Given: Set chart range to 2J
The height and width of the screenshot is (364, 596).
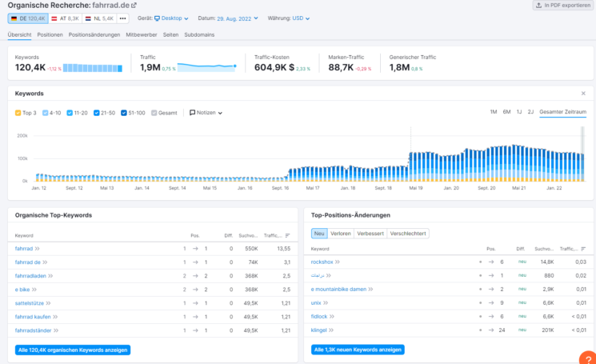Looking at the screenshot, I should (530, 112).
